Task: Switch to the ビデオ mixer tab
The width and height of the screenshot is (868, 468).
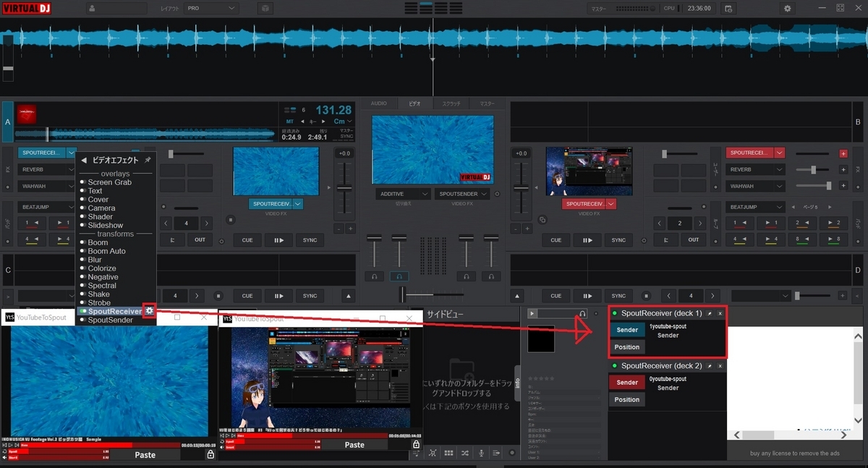Action: tap(414, 103)
